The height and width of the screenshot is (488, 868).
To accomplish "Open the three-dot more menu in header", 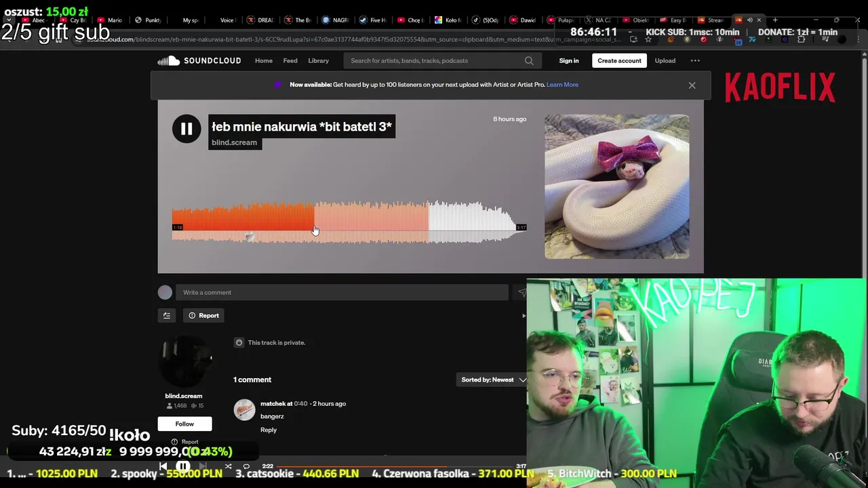I will 695,61.
